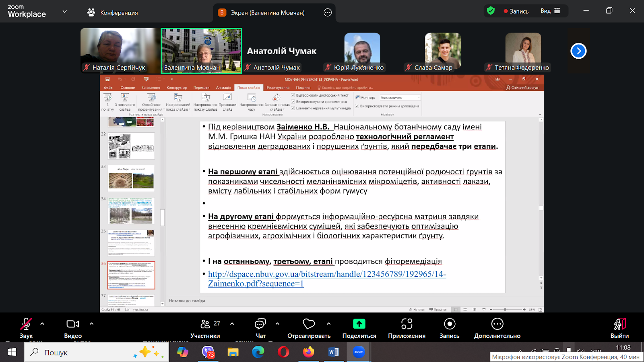The height and width of the screenshot is (362, 644).
Task: Start show from З поточного слайда
Action: [125, 102]
